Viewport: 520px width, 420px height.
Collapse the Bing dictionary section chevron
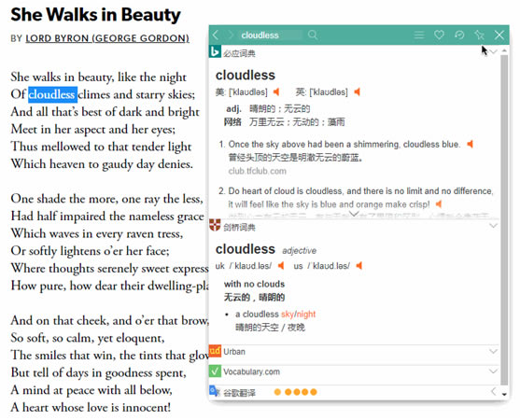pyautogui.click(x=494, y=52)
